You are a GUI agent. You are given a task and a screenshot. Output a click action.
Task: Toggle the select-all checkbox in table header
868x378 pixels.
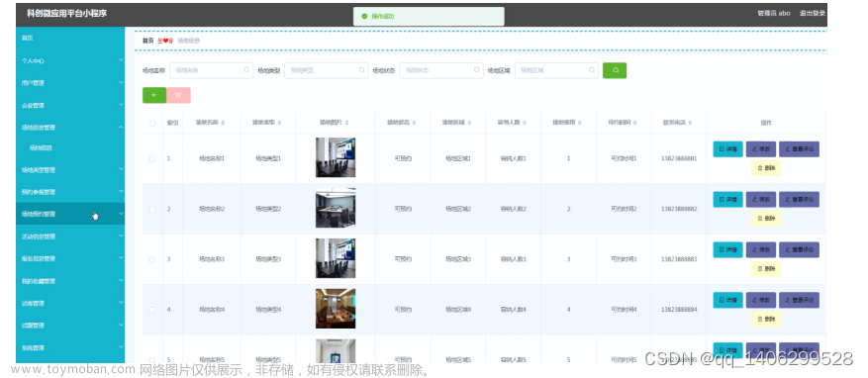[152, 123]
